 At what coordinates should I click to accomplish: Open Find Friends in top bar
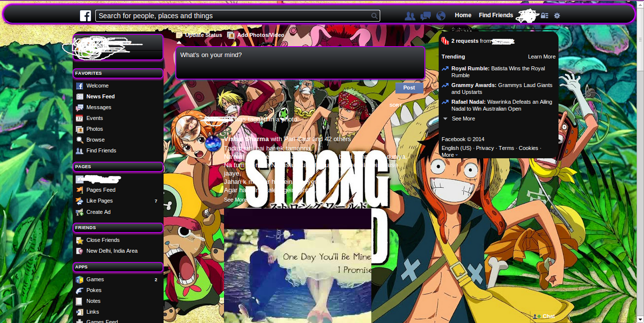pyautogui.click(x=496, y=15)
